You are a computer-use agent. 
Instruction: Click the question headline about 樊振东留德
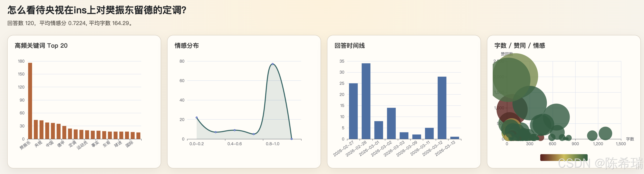[97, 10]
